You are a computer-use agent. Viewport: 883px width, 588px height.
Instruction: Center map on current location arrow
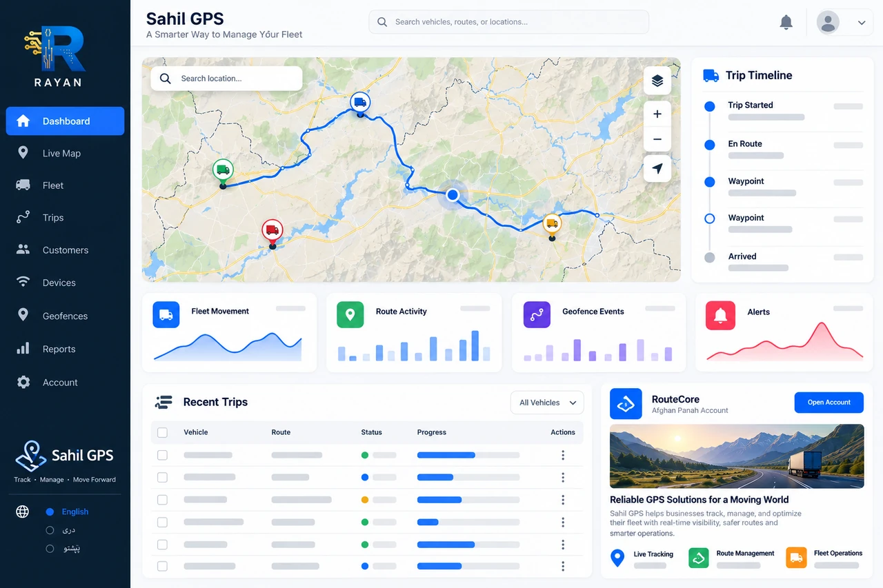tap(657, 168)
